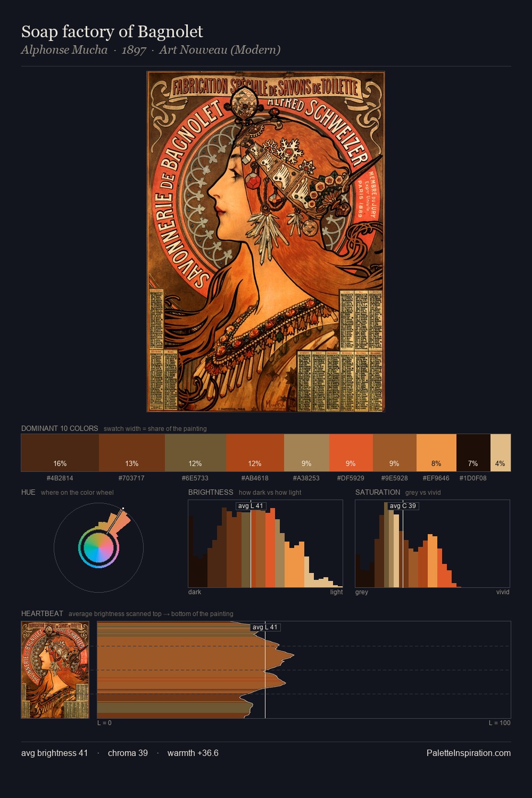Click 'warmth +36.6' in footer
532x798 pixels.
(x=193, y=753)
